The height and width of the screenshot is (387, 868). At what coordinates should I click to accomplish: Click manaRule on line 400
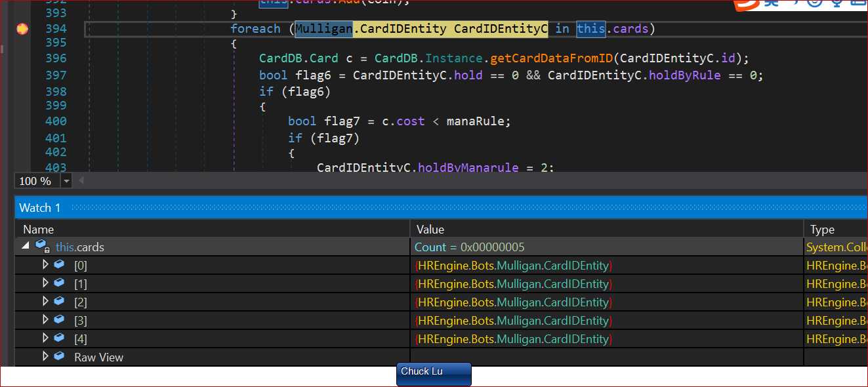coord(475,121)
